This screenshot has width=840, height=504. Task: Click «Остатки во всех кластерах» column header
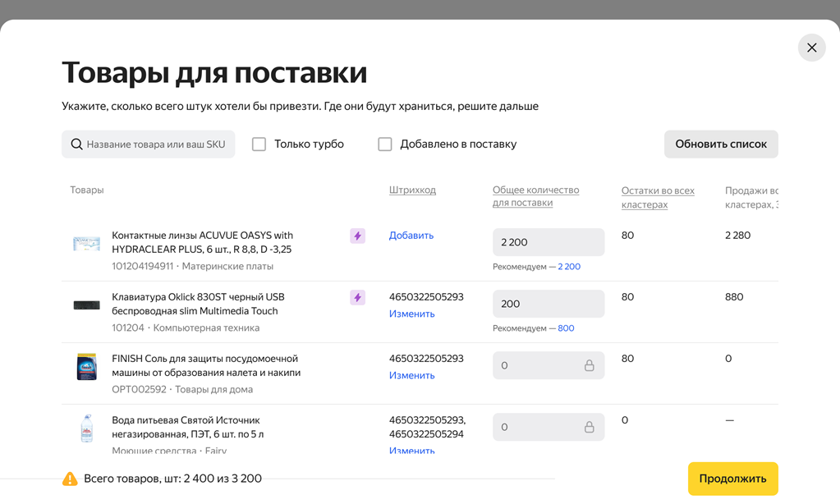[657, 197]
